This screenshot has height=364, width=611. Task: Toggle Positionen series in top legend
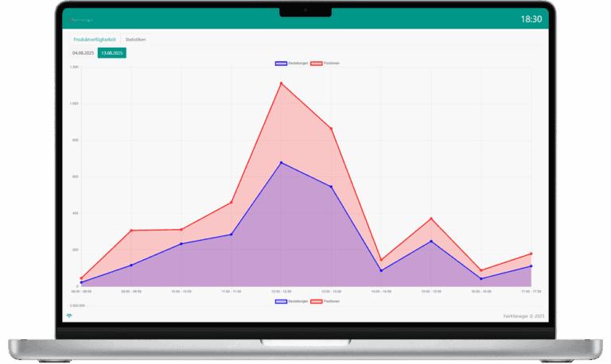(x=326, y=62)
